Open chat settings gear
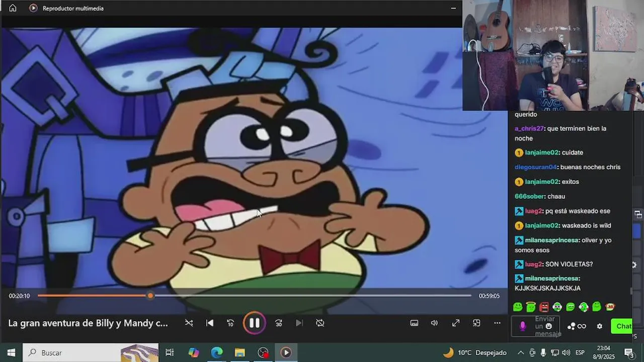The image size is (644, 362). (x=599, y=326)
